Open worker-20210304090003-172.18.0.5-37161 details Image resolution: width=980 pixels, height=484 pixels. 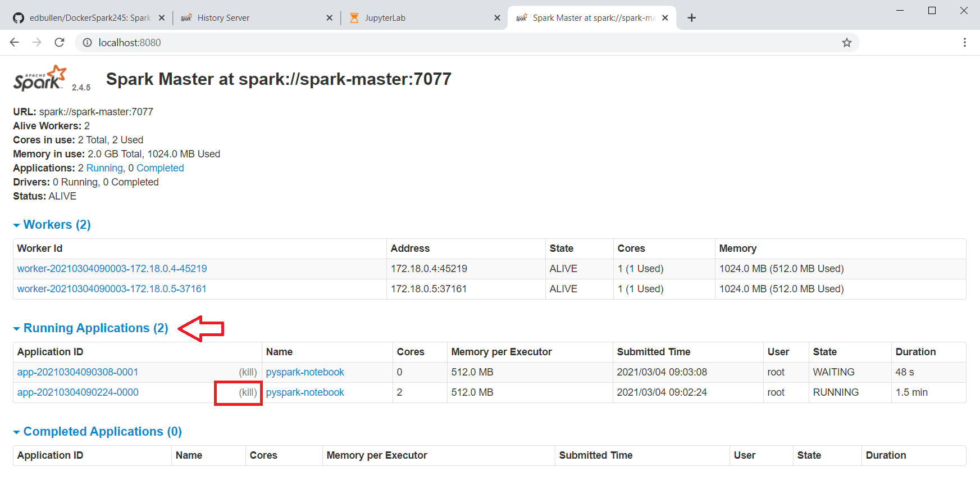[x=112, y=289]
